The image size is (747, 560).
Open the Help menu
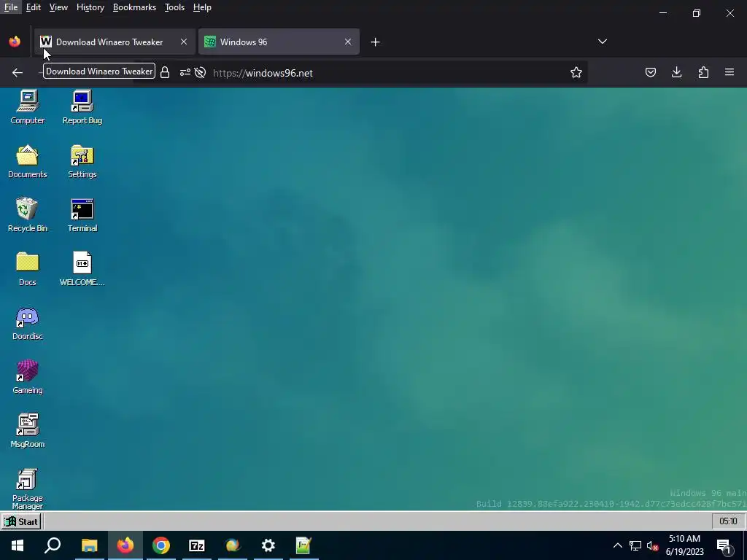click(x=202, y=7)
